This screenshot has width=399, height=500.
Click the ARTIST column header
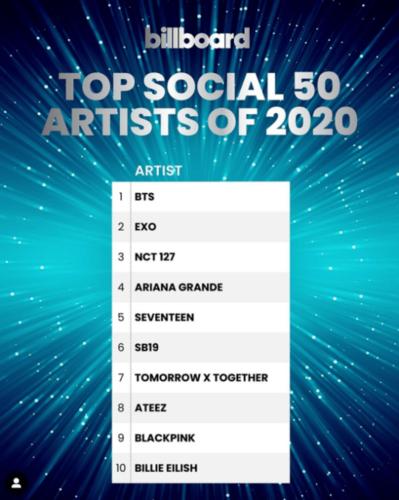coord(158,171)
